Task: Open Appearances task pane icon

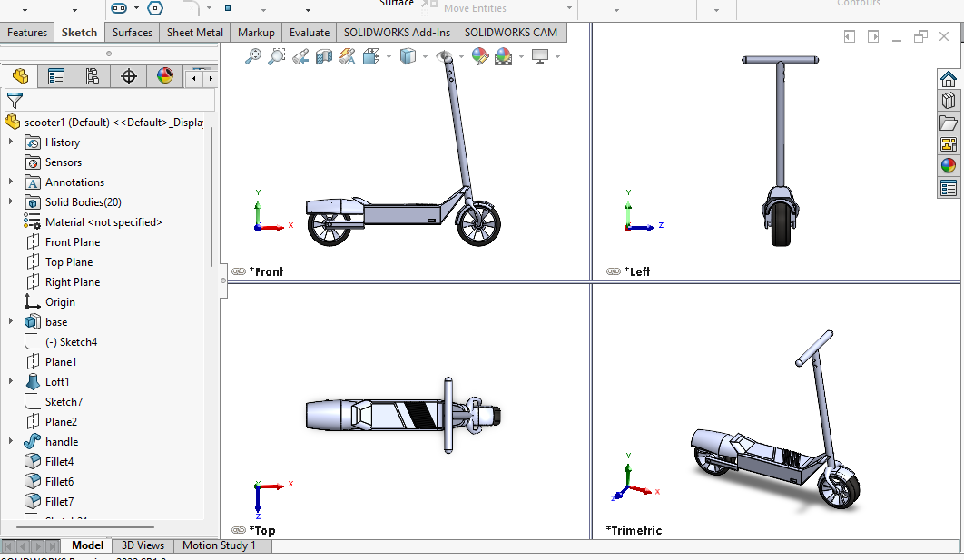Action: [948, 166]
